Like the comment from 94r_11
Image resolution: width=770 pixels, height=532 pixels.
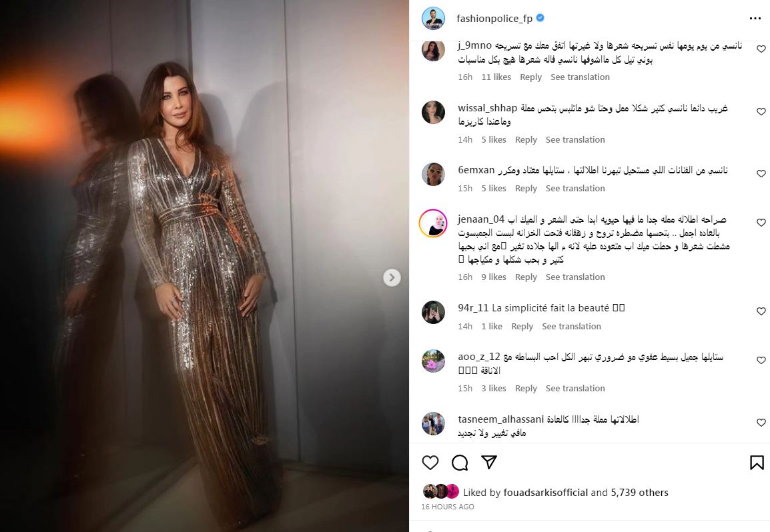point(761,311)
